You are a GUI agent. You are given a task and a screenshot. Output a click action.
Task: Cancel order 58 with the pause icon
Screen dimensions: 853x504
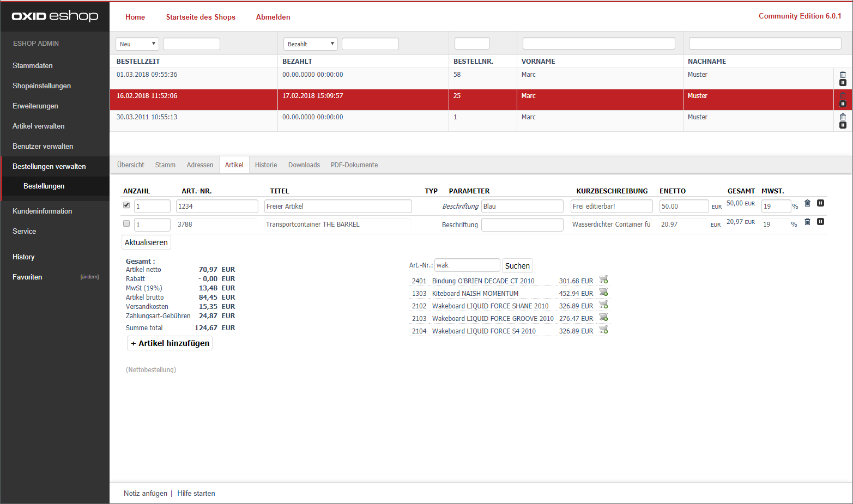843,83
